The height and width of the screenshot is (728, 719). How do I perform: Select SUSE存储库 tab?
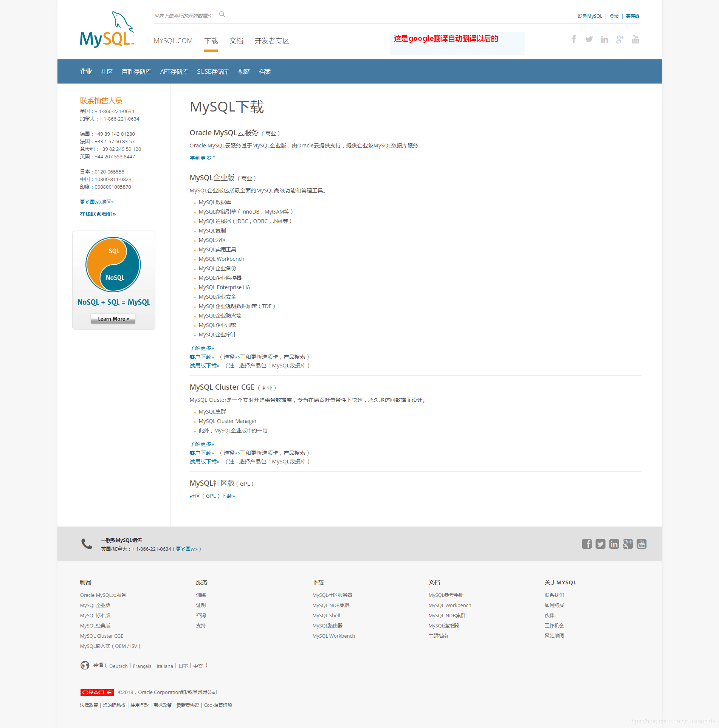click(213, 71)
